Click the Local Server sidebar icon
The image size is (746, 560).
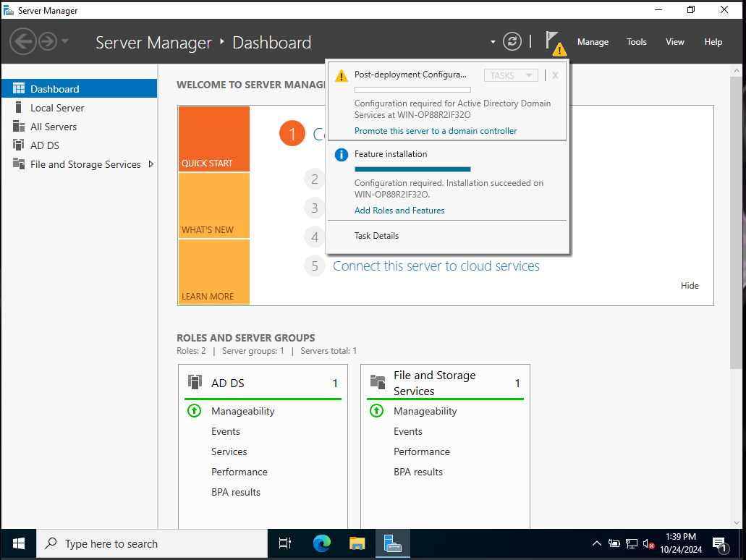click(x=19, y=108)
